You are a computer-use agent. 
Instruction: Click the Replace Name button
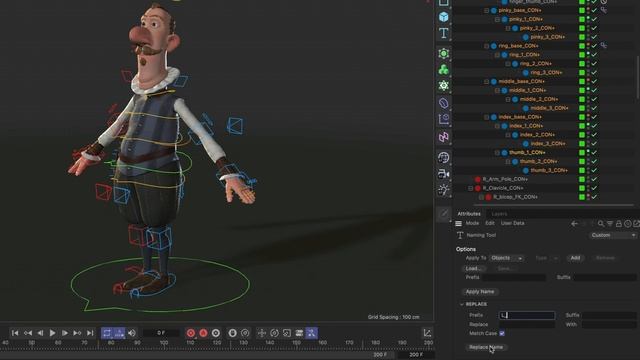tap(486, 347)
